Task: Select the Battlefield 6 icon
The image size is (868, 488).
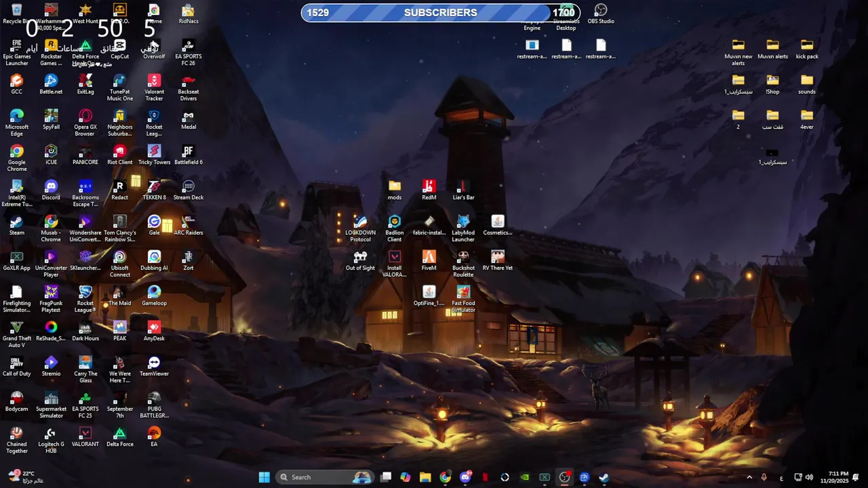Action: click(x=189, y=155)
